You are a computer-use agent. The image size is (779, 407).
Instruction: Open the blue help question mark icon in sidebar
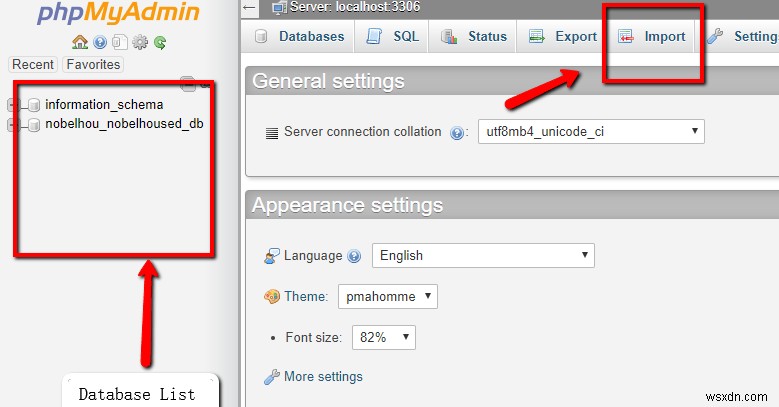100,43
